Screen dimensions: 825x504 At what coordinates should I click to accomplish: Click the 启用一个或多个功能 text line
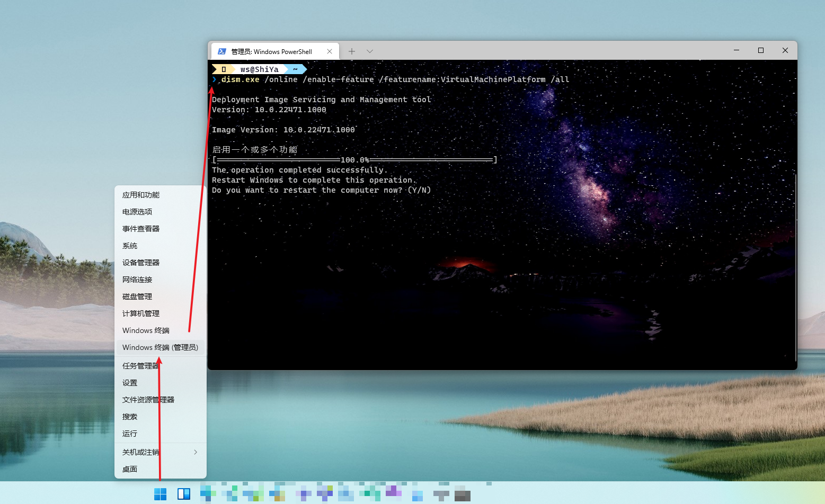255,150
